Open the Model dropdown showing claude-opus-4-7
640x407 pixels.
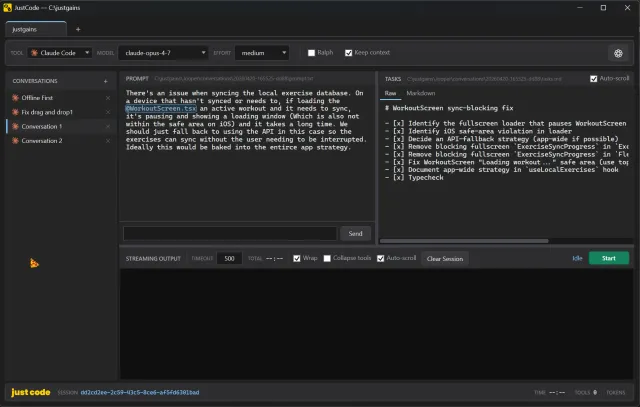163,53
